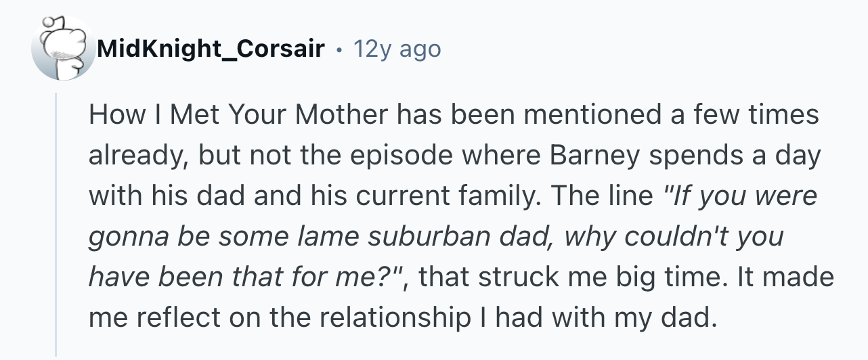The image size is (868, 360).
Task: Click the phrase "struck me big time"
Action: coord(555,277)
